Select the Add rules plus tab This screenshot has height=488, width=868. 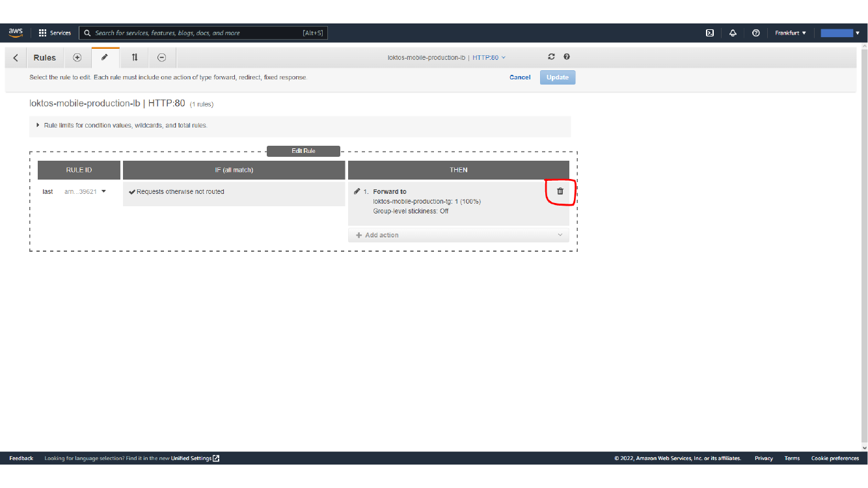(77, 57)
